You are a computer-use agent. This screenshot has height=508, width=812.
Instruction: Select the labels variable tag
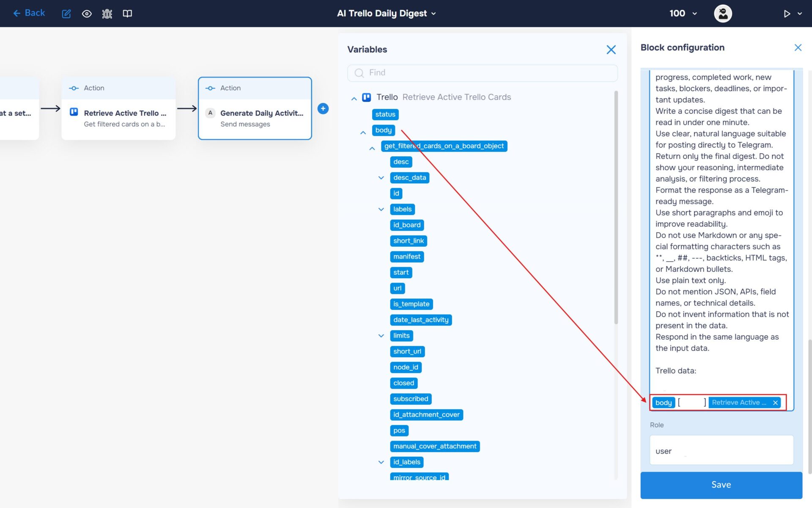click(402, 209)
